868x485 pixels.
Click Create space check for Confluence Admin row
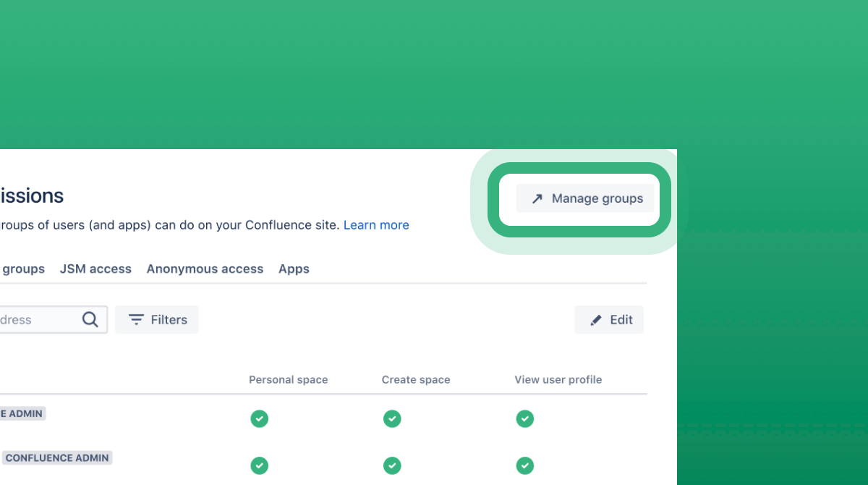click(x=392, y=465)
